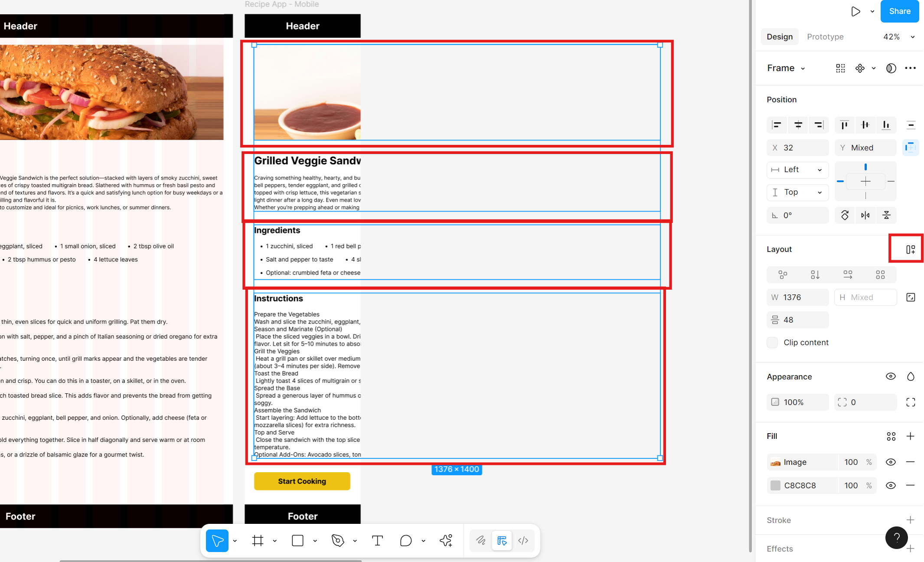Open the Actions AI sparkle tool

446,540
